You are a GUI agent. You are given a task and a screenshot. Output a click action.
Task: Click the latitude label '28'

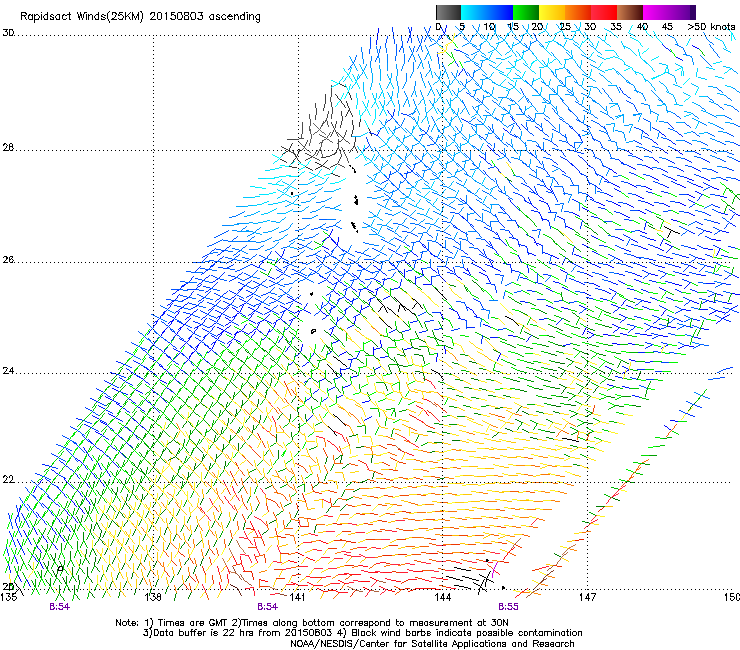pyautogui.click(x=8, y=147)
